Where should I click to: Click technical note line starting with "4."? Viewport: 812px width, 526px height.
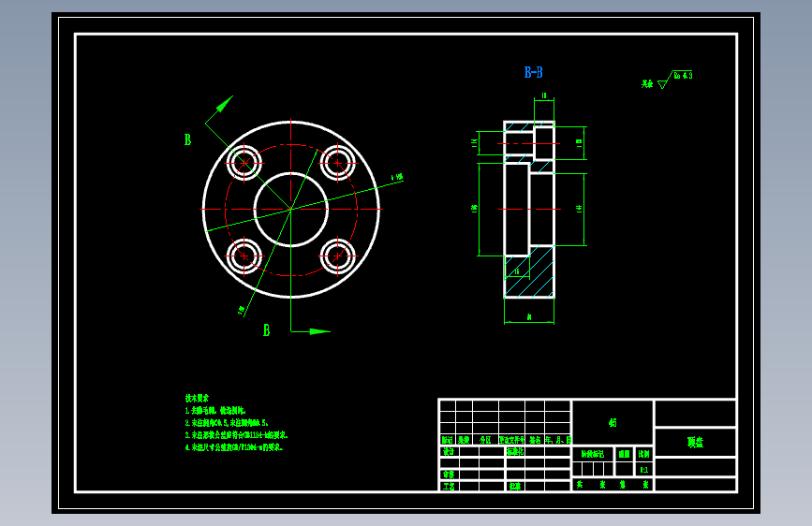pyautogui.click(x=234, y=446)
